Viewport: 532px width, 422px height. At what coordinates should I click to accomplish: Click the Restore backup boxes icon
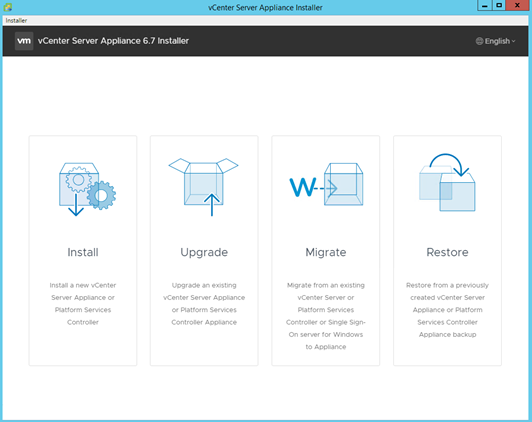point(447,183)
